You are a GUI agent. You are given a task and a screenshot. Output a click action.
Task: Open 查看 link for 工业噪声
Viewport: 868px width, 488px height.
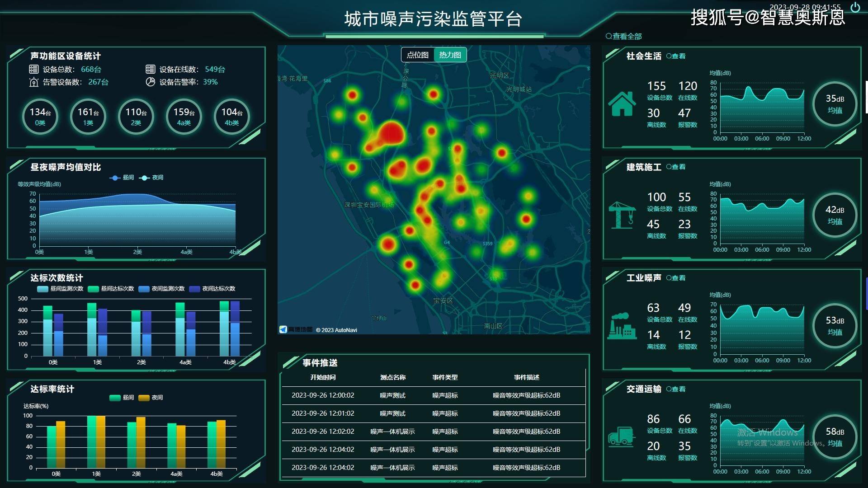point(676,278)
